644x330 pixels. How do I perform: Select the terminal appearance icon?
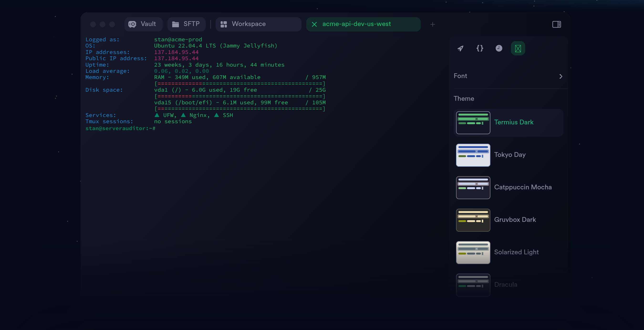(x=518, y=48)
